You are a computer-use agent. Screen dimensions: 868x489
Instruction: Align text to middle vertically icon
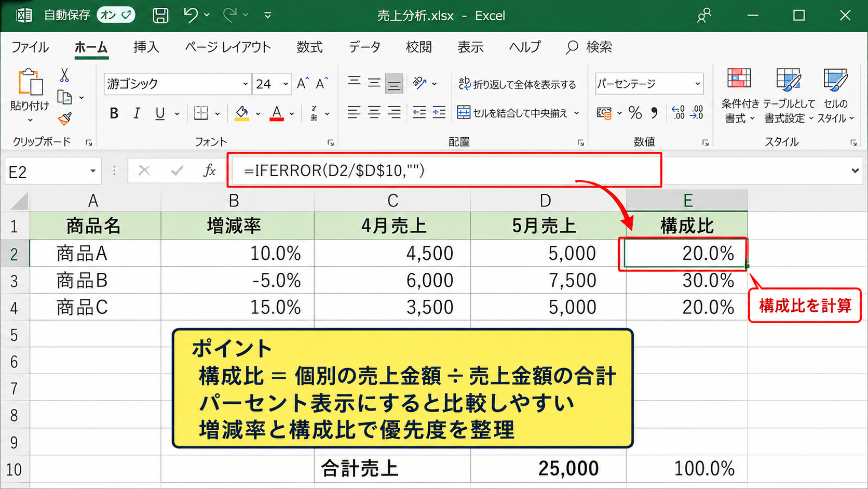click(x=374, y=83)
